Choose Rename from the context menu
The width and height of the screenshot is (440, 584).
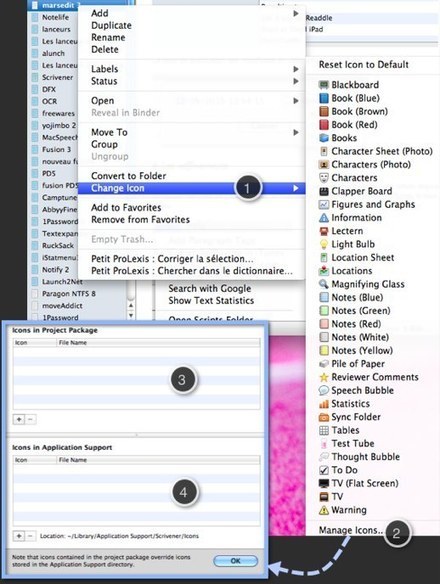108,38
